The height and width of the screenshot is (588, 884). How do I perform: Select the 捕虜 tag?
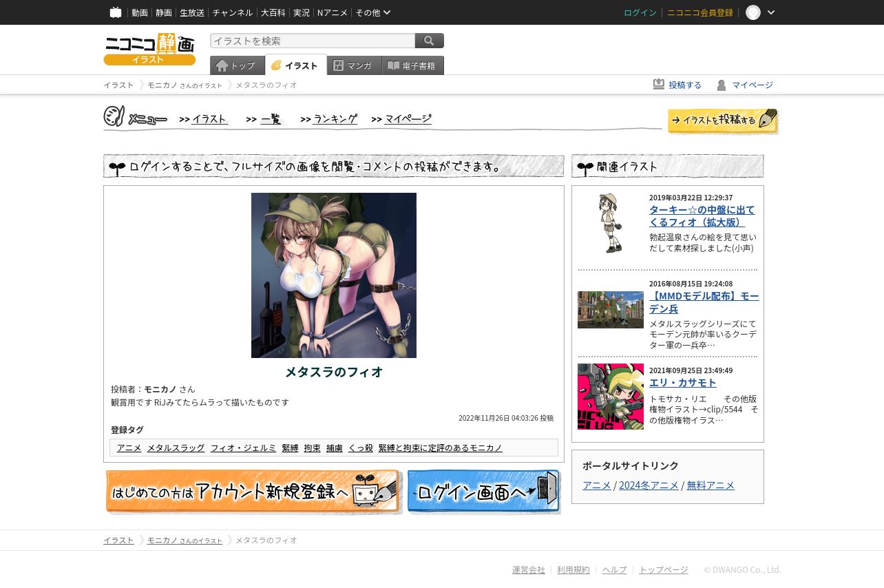click(x=334, y=448)
